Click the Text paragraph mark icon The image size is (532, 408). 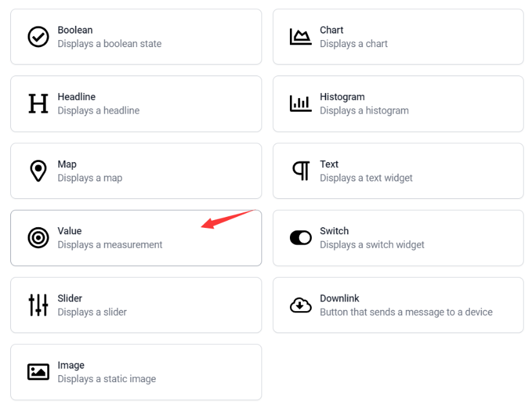tap(302, 170)
